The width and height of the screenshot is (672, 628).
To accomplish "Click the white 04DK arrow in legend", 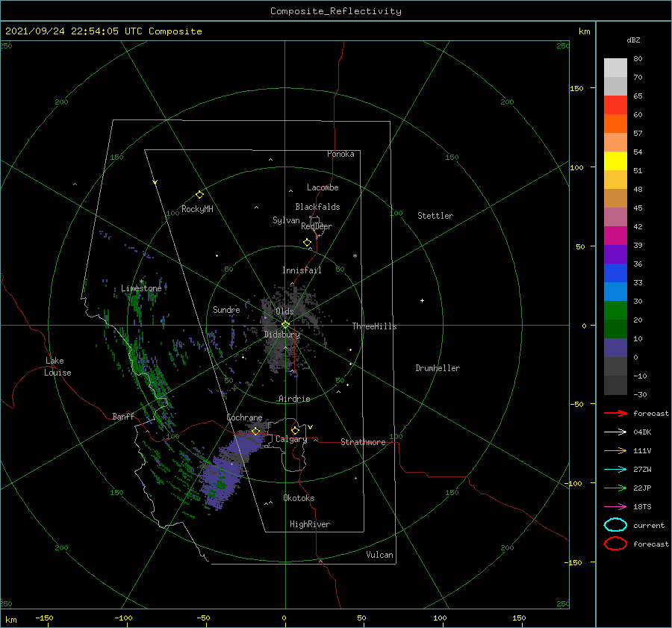I will click(x=615, y=432).
